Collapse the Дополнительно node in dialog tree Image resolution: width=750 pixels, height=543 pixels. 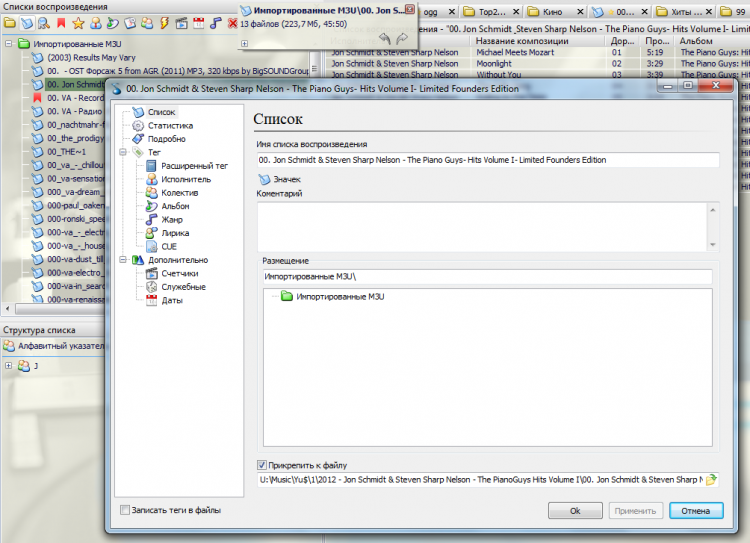pyautogui.click(x=123, y=260)
